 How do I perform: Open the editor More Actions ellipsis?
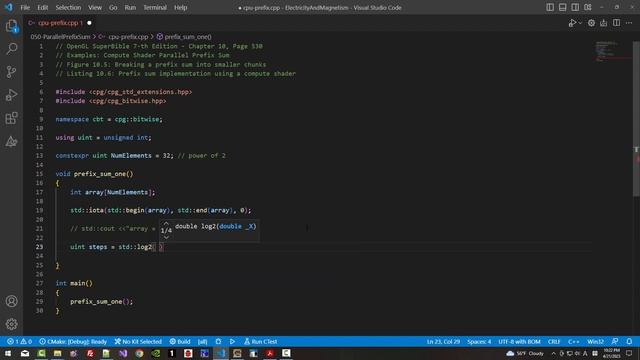629,23
